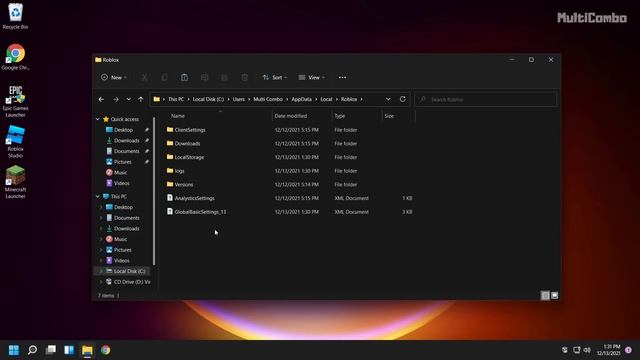Open the Sort dropdown menu
640x360 pixels.
click(x=275, y=78)
